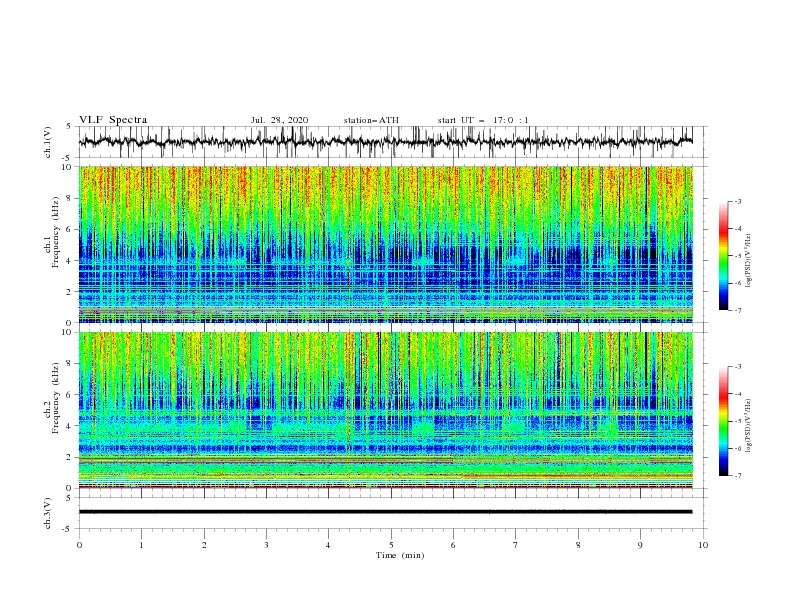The width and height of the screenshot is (792, 612).
Task: Click the "-4" tick on ch.2 colorbar
Action: (737, 394)
